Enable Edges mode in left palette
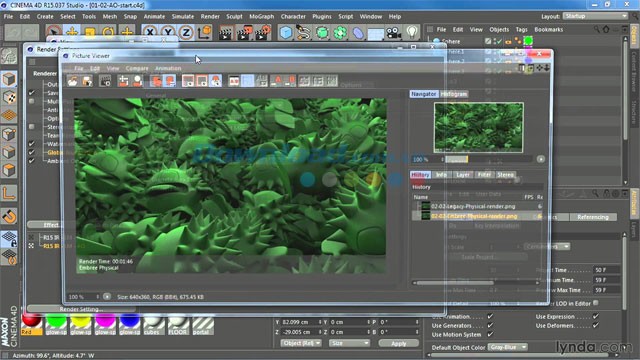Screen dimensions: 640x360 9,152
